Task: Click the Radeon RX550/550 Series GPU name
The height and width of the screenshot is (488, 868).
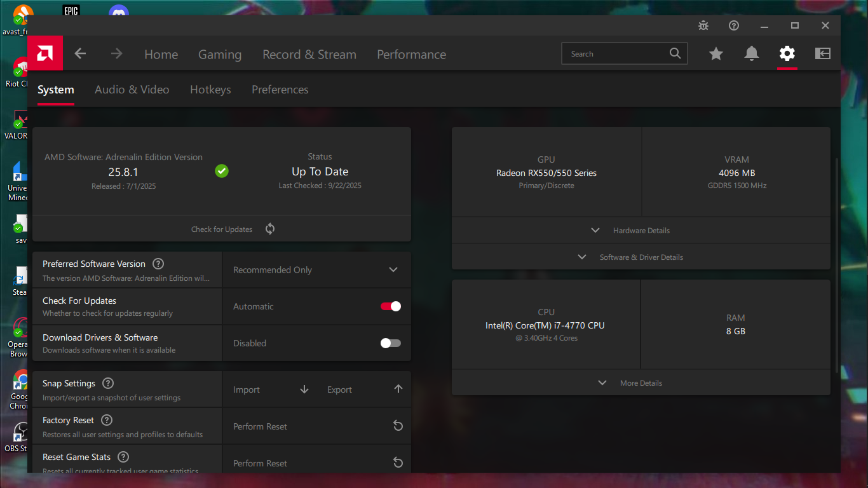Action: click(x=546, y=173)
